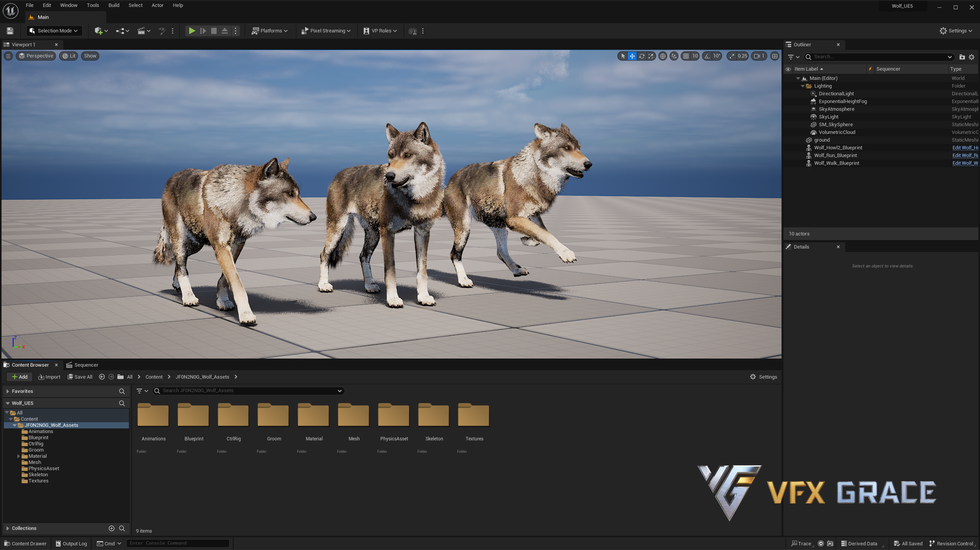Open viewport hamburger options menu
The height and width of the screenshot is (550, 980).
[8, 56]
